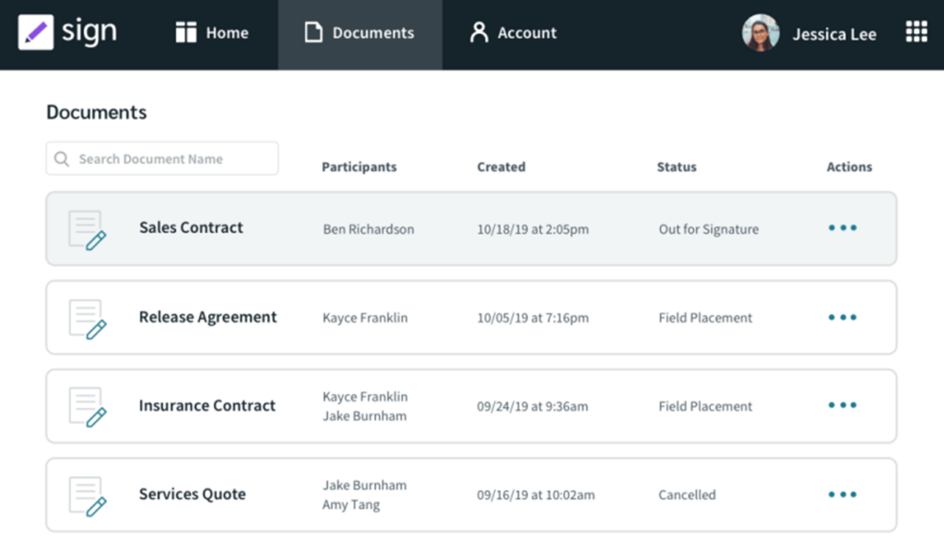Click the Sales Contract document icon
Viewport: 944px width, 560px height.
tap(88, 229)
